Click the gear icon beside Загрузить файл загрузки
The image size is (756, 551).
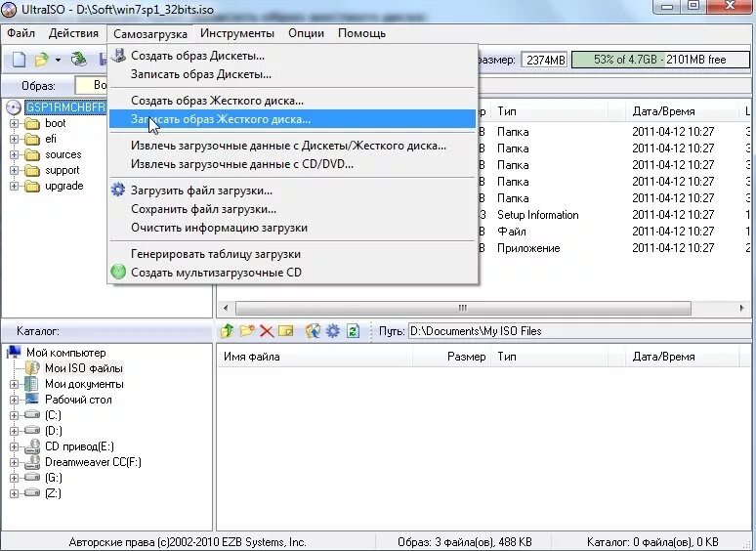(118, 190)
